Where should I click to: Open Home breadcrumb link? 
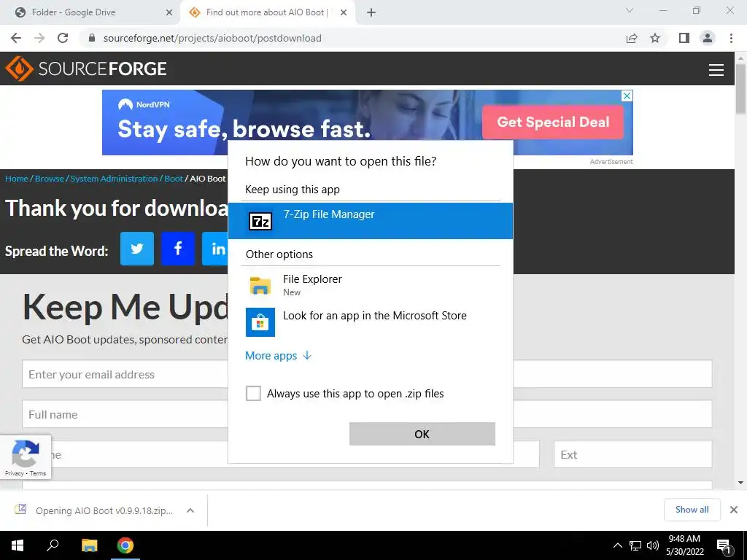pos(17,179)
